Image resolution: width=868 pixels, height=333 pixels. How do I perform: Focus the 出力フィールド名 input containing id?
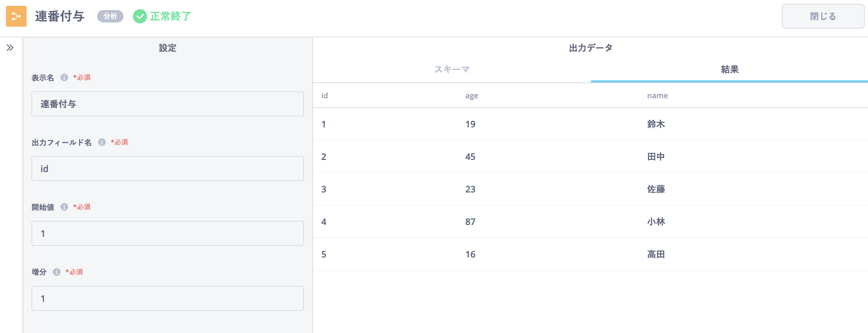[168, 169]
